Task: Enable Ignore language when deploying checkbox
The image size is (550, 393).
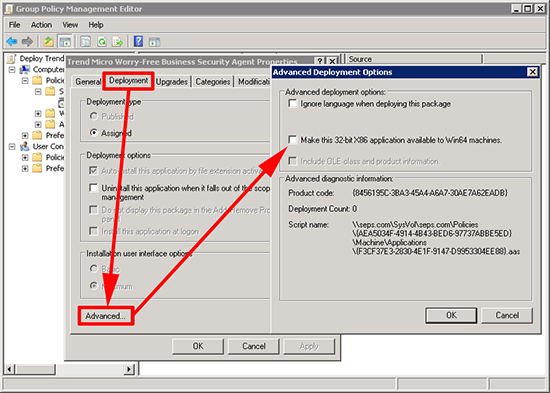Action: click(x=292, y=104)
